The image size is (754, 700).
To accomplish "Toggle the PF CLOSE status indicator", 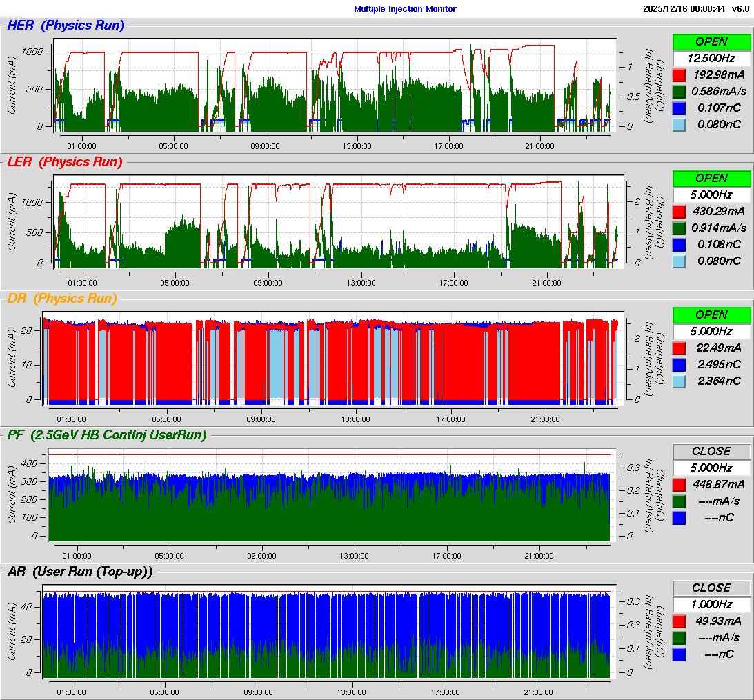I will point(711,451).
